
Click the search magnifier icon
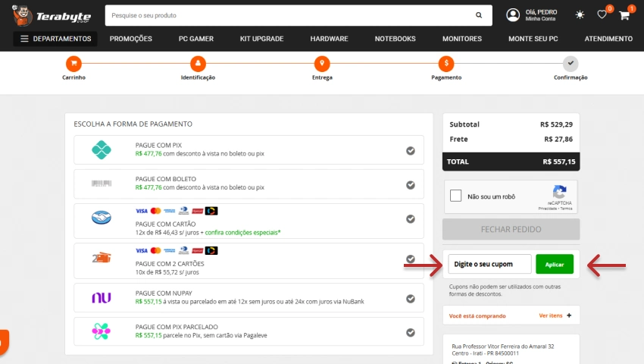pyautogui.click(x=479, y=15)
